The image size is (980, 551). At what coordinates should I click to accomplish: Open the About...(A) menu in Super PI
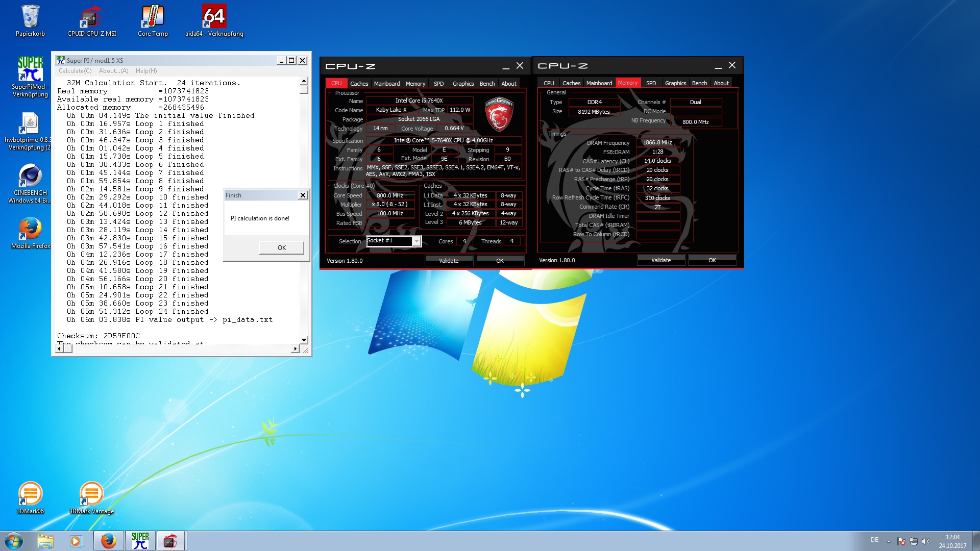(x=113, y=71)
